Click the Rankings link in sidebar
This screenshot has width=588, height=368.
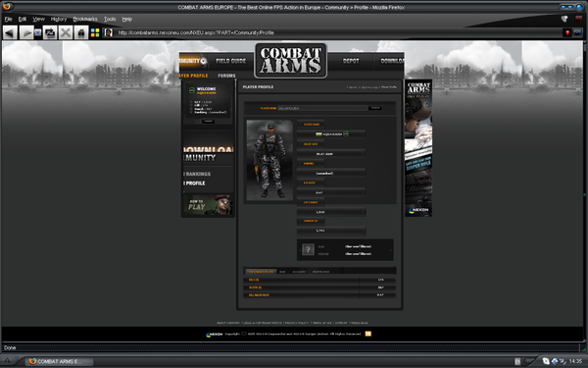click(198, 174)
